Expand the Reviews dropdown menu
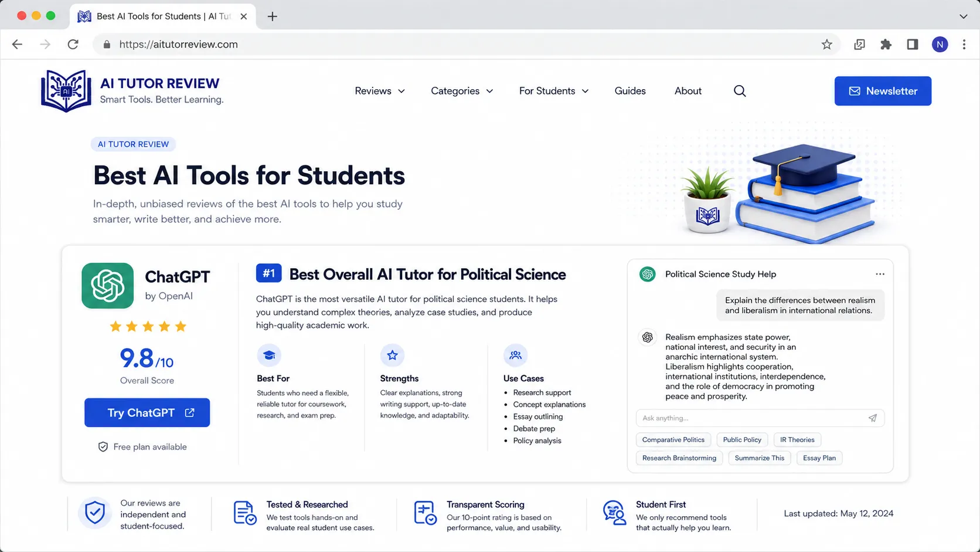 [x=380, y=91]
